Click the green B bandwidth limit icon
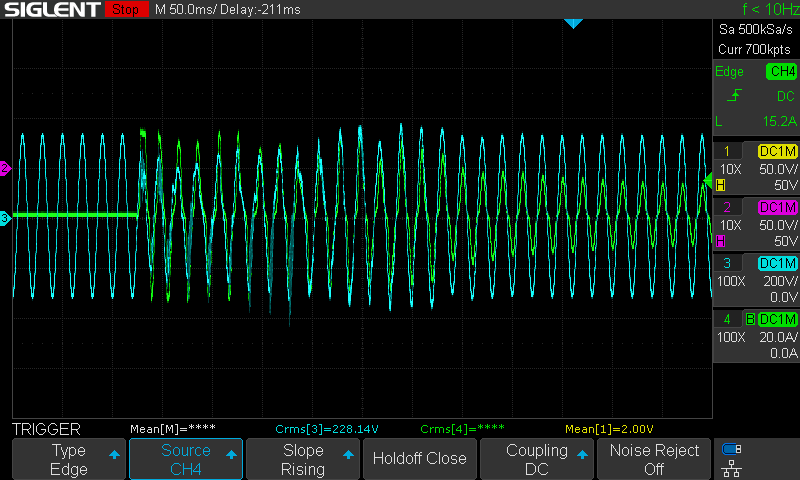The width and height of the screenshot is (800, 480). click(750, 318)
